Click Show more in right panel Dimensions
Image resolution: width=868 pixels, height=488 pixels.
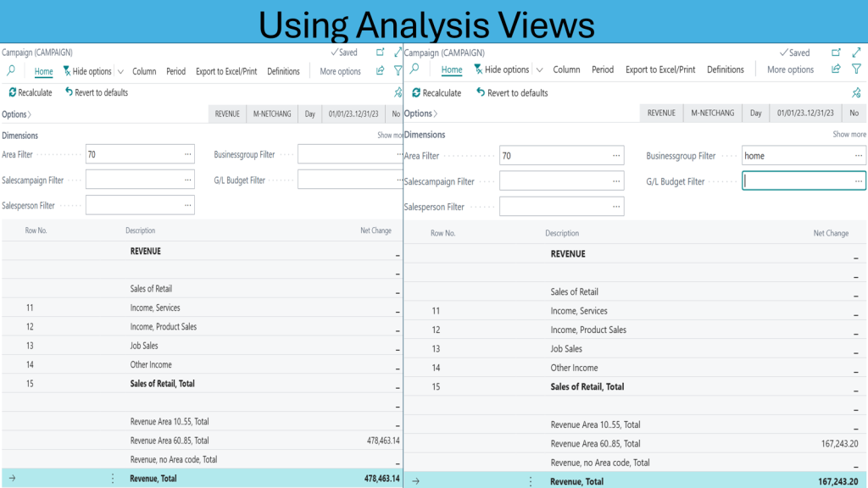[x=849, y=134]
